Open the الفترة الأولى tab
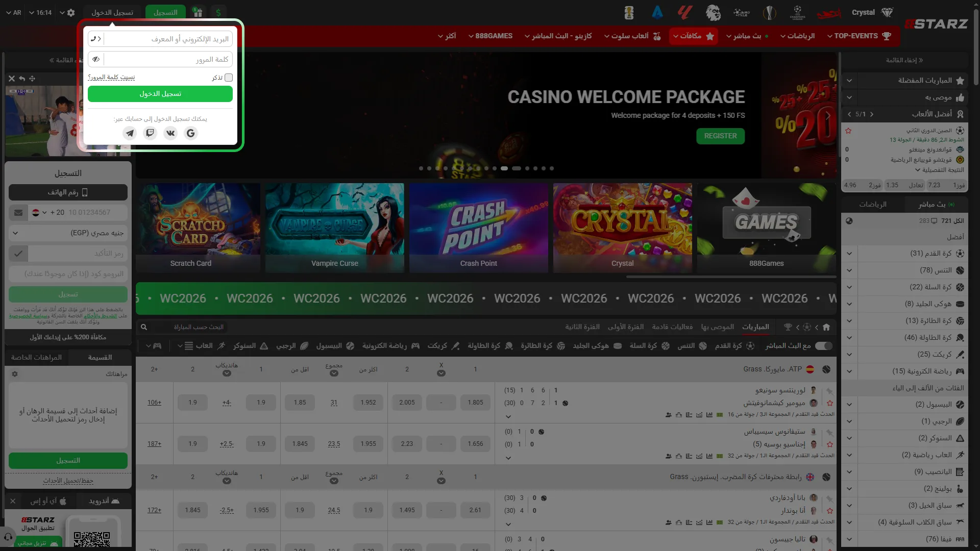The height and width of the screenshot is (551, 980). click(626, 327)
